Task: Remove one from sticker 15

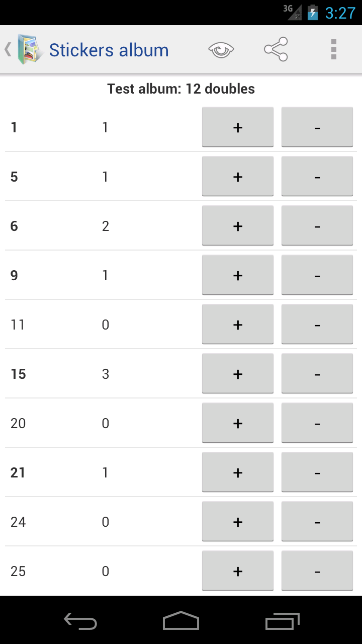Action: point(317,374)
